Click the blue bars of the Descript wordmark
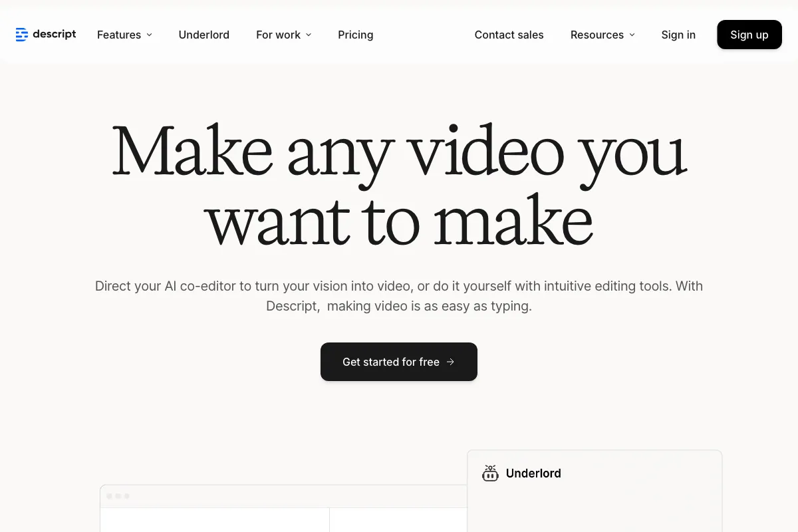 (x=21, y=34)
